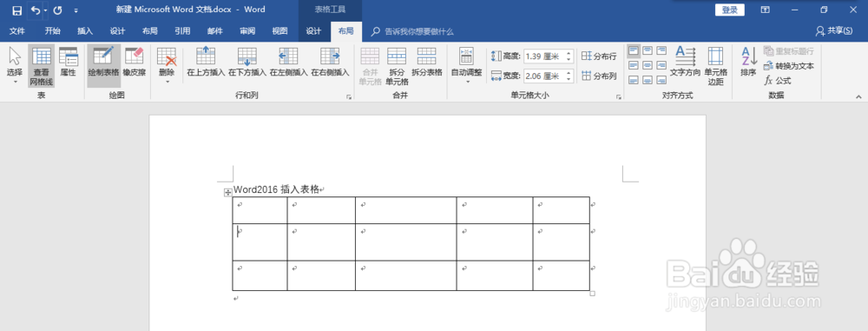Select align center right icon

[661, 65]
